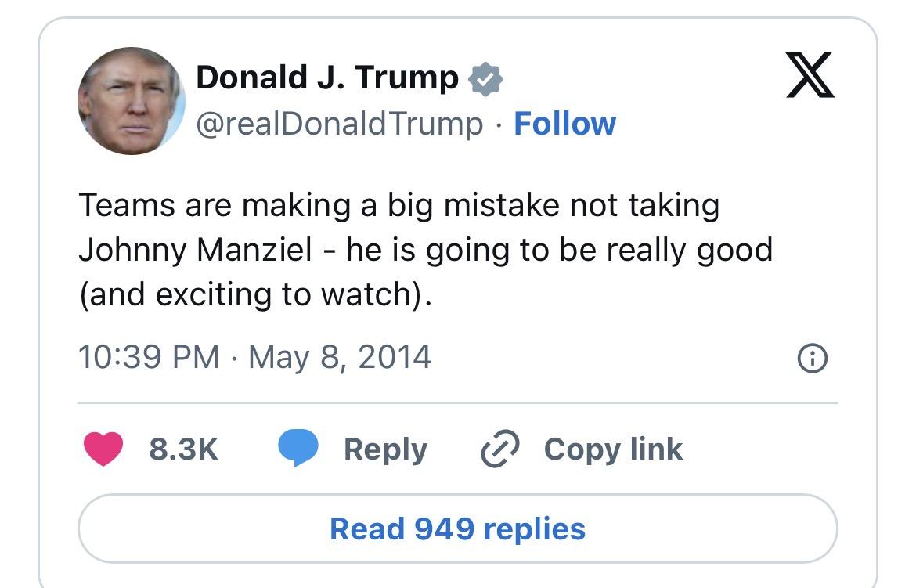Click the verified checkmark badge
This screenshot has width=916, height=588.
485,79
